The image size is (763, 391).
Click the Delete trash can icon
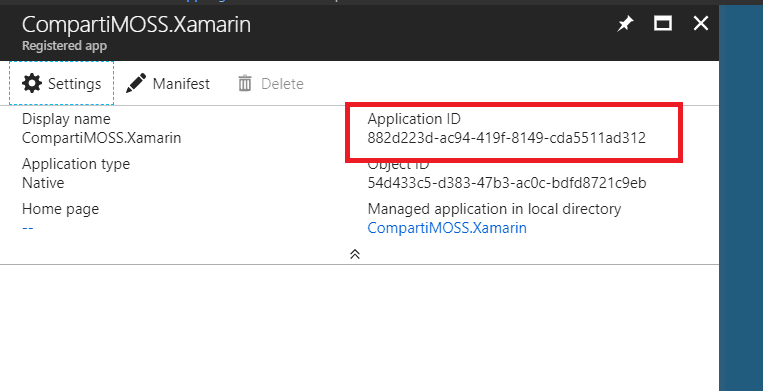pos(245,84)
